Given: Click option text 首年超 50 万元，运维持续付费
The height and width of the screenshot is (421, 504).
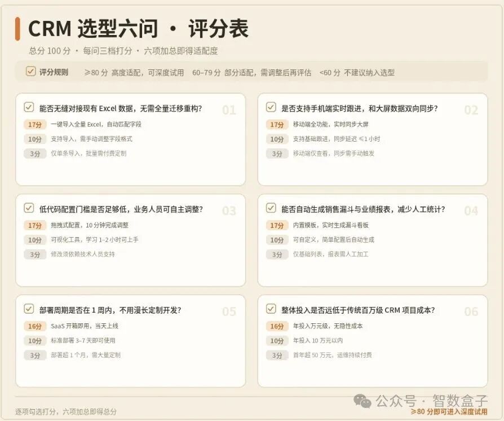Looking at the screenshot, I should tap(333, 355).
